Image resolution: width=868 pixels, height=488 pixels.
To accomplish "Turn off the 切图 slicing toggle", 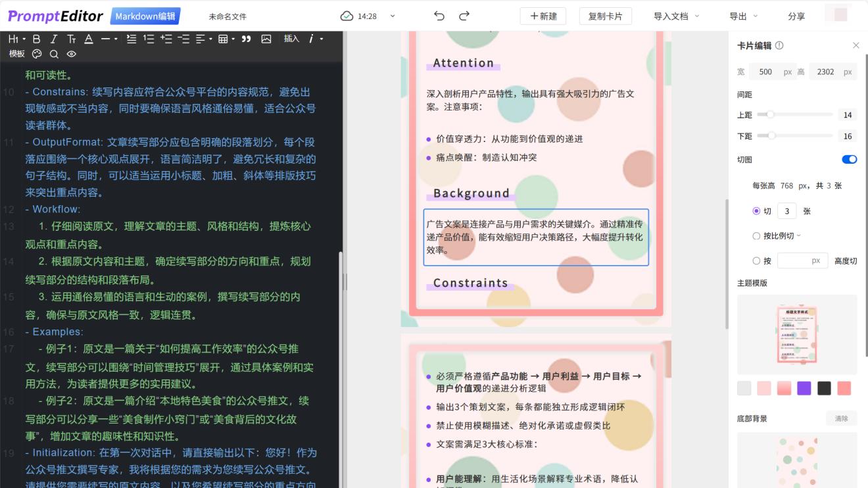I will pyautogui.click(x=849, y=159).
